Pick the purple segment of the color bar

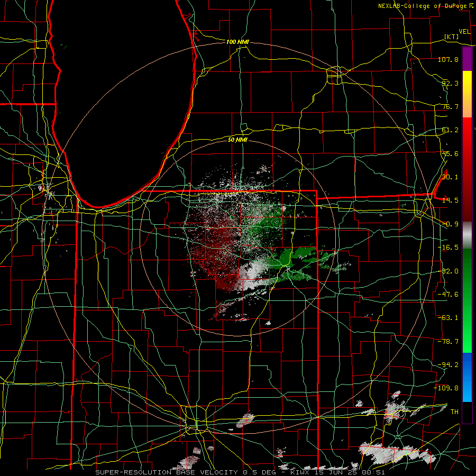point(467,59)
